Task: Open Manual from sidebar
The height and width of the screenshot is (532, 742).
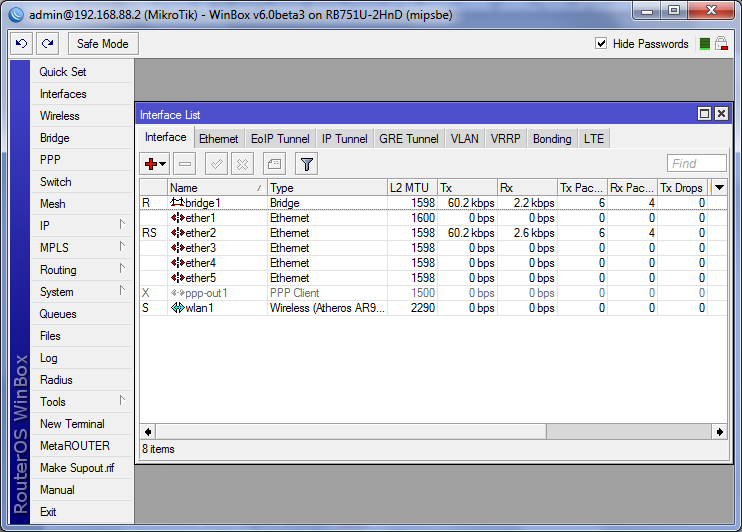Action: click(x=82, y=490)
